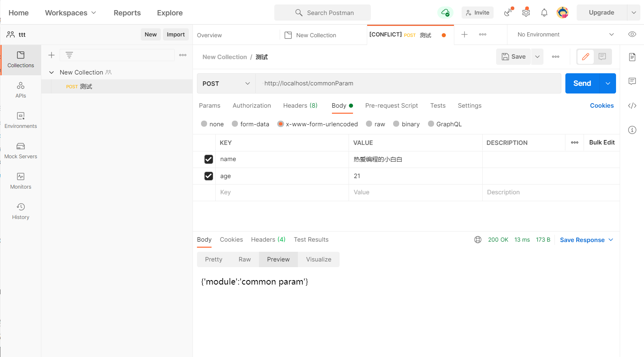Image resolution: width=644 pixels, height=357 pixels.
Task: Open the Save Response dropdown
Action: [x=586, y=240]
